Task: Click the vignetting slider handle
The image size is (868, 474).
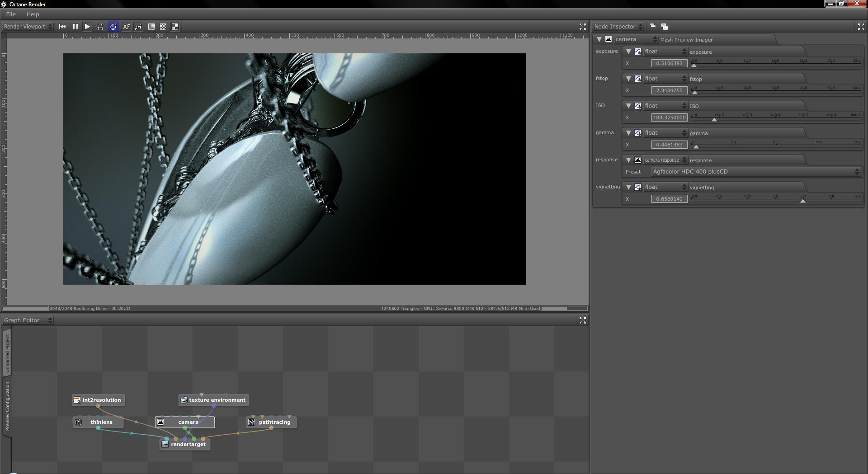Action: pyautogui.click(x=802, y=201)
